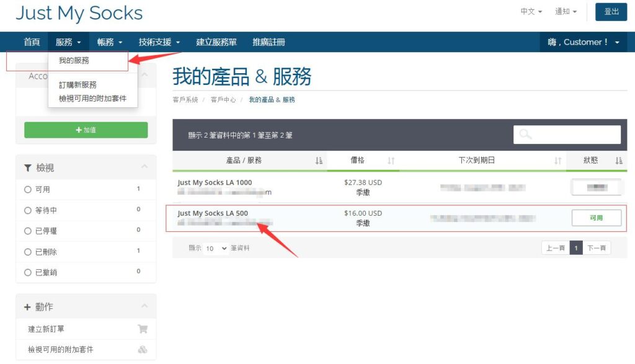
Task: Click the 可用 status button for LA 500
Action: click(x=597, y=218)
